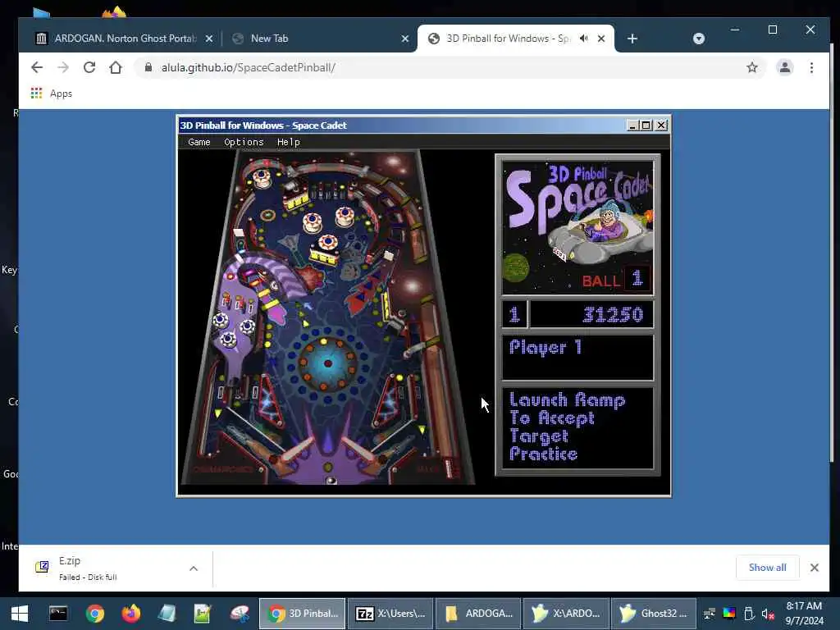Screen dimensions: 840x630
Task: Go to Chrome home page
Action: pyautogui.click(x=116, y=67)
